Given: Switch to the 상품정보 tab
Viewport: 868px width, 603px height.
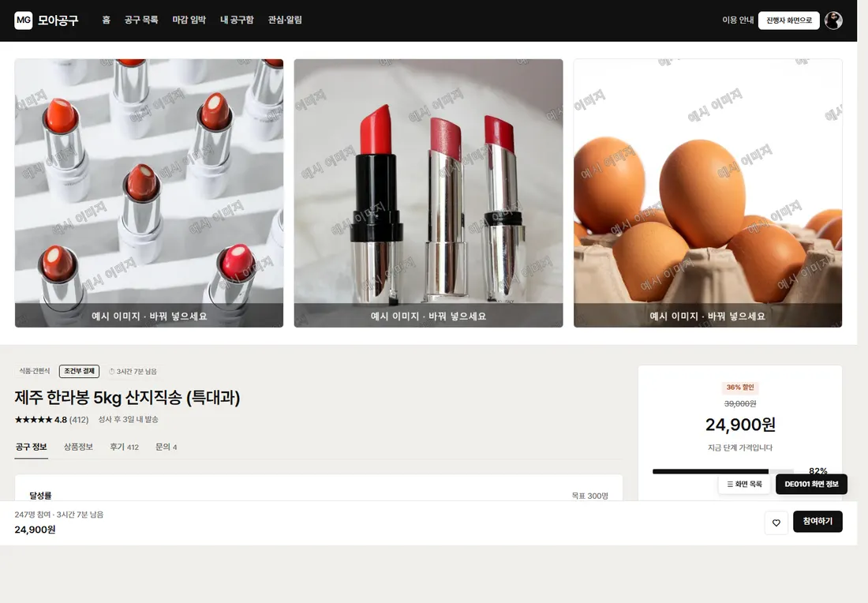Looking at the screenshot, I should 78,447.
